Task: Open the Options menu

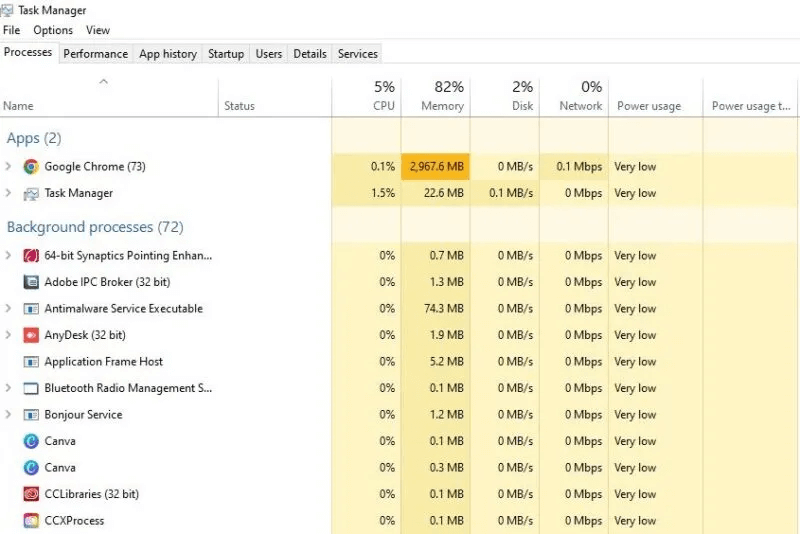Action: coord(53,30)
